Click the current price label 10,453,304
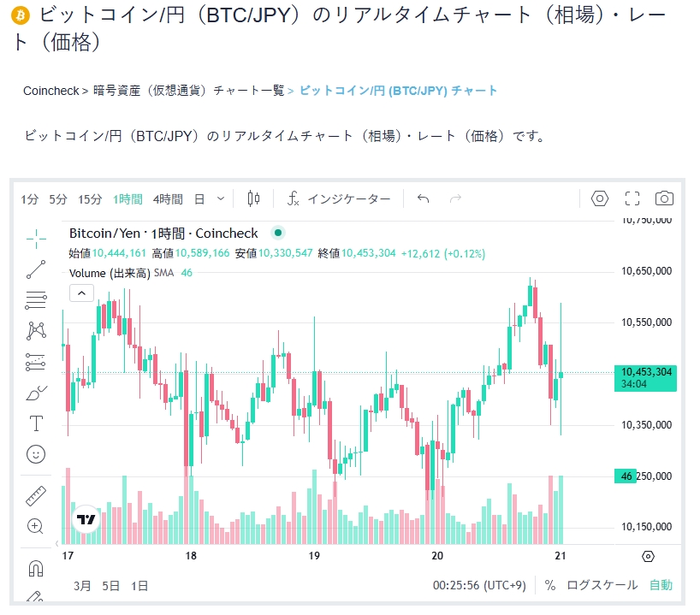Screen dimensions: 700x615 645,371
